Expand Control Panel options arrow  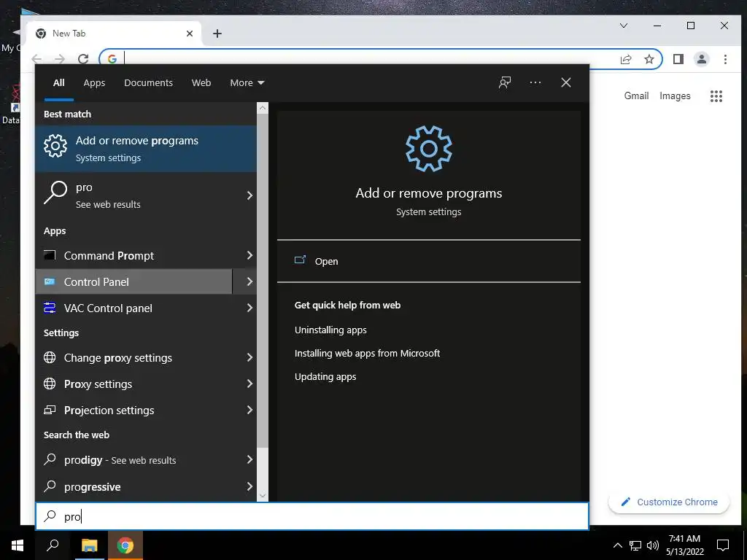coord(249,282)
